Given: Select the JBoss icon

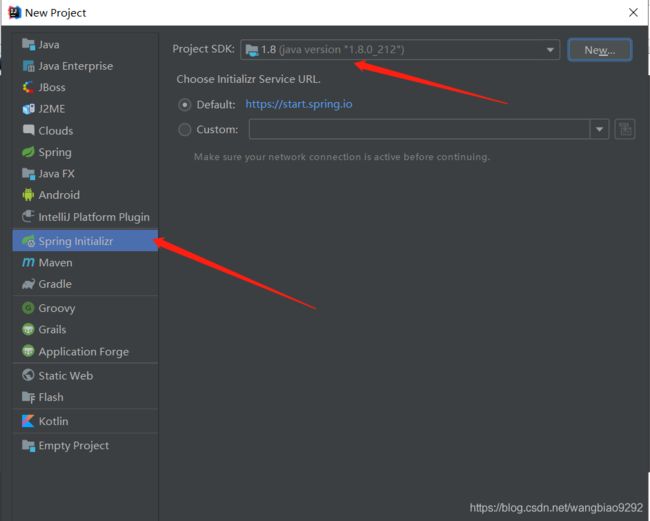Looking at the screenshot, I should [x=28, y=87].
